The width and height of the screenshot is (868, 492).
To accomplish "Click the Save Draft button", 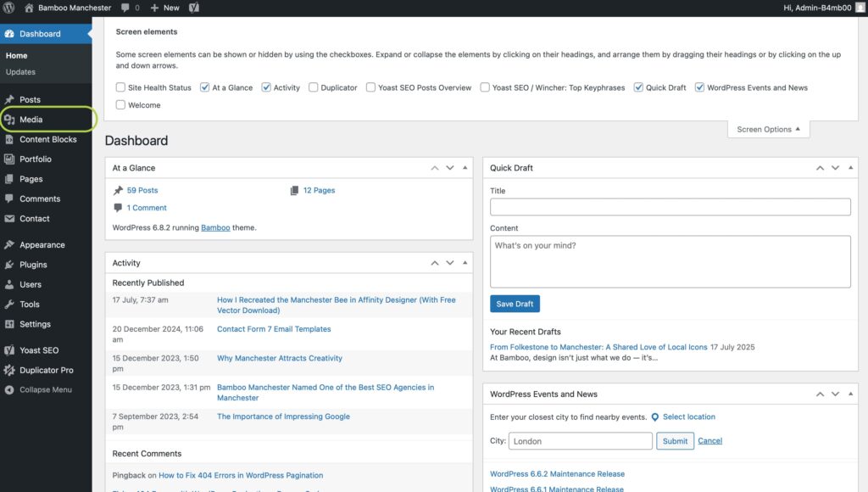I will 515,304.
